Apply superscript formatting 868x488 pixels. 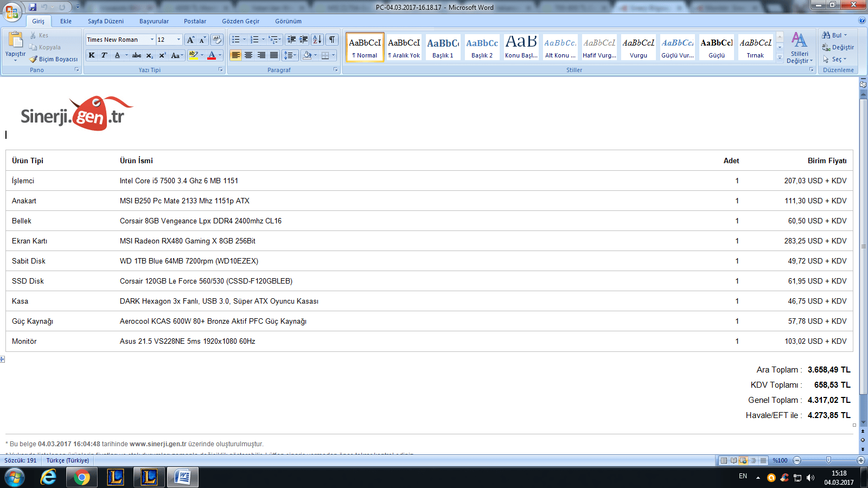tap(162, 55)
